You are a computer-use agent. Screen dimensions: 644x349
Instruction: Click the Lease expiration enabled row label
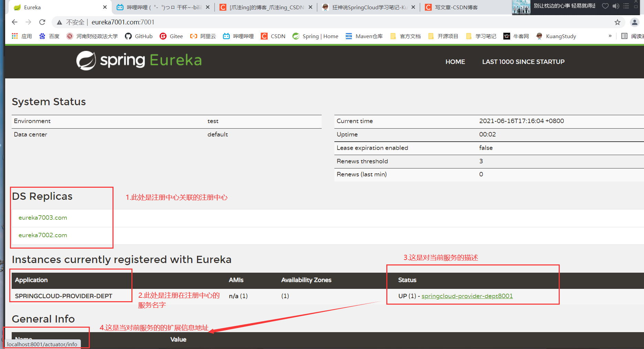coord(372,148)
